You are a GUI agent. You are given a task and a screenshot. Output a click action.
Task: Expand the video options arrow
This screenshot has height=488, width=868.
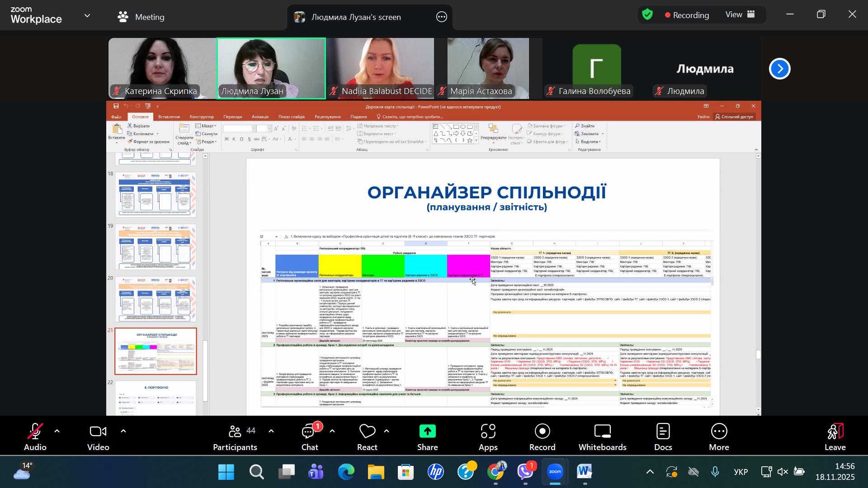tap(123, 431)
